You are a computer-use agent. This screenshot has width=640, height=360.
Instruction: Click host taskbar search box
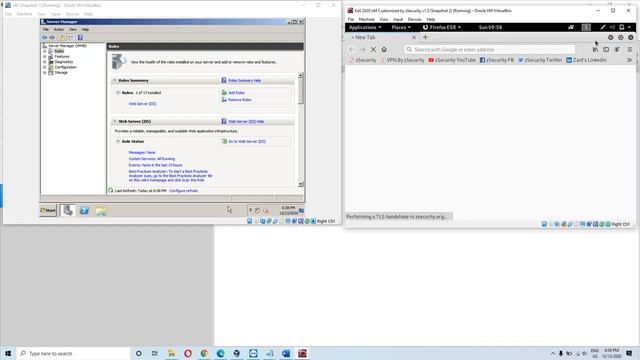(73, 353)
